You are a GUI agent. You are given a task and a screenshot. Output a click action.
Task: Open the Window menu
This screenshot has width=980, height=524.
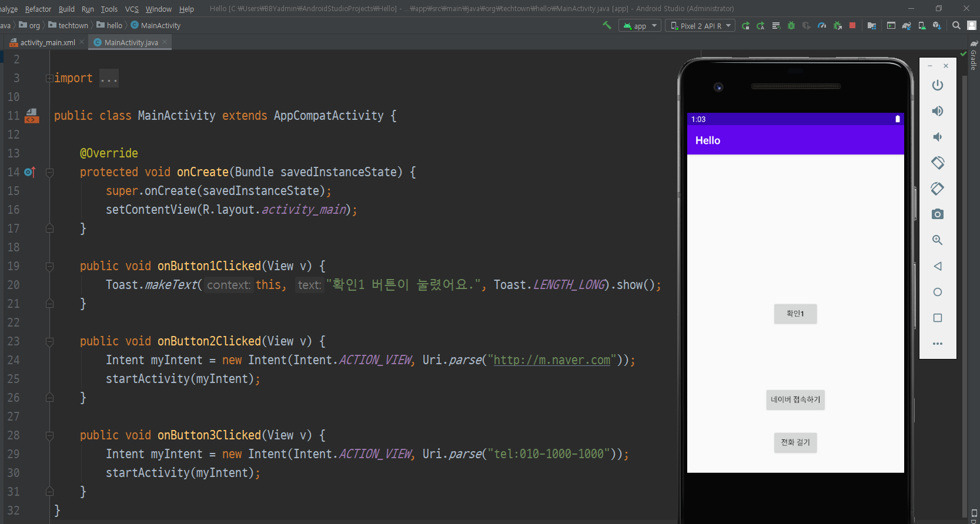[x=159, y=9]
